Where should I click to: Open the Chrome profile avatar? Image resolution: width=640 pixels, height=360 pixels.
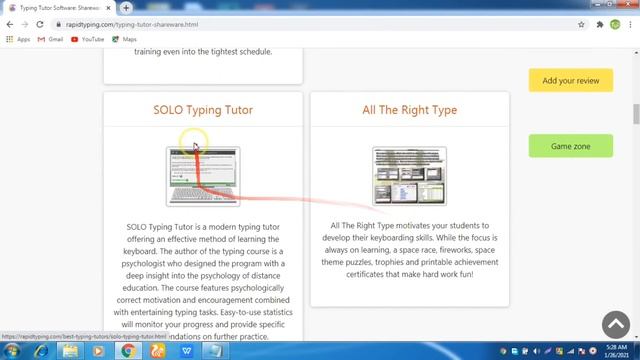[x=615, y=24]
